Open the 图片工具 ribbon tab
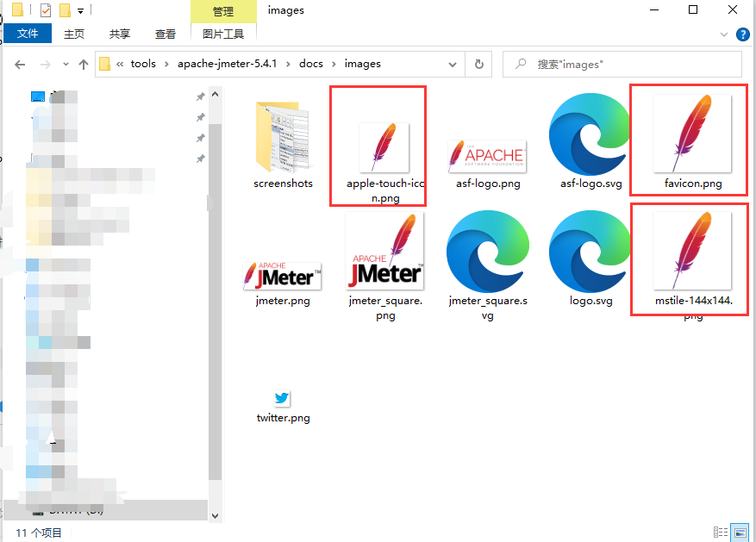 tap(222, 34)
